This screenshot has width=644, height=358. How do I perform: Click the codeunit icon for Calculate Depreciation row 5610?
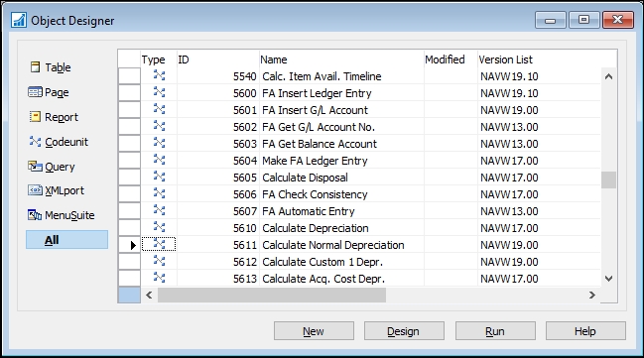159,227
